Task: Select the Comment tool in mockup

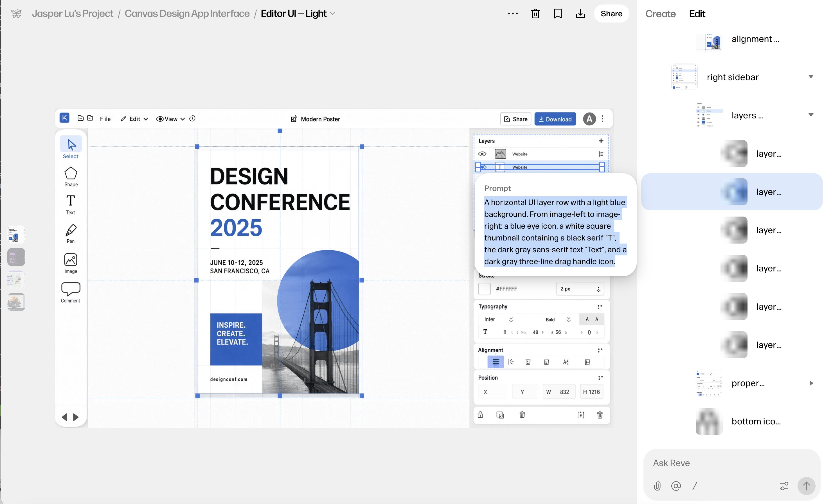Action: pyautogui.click(x=71, y=292)
